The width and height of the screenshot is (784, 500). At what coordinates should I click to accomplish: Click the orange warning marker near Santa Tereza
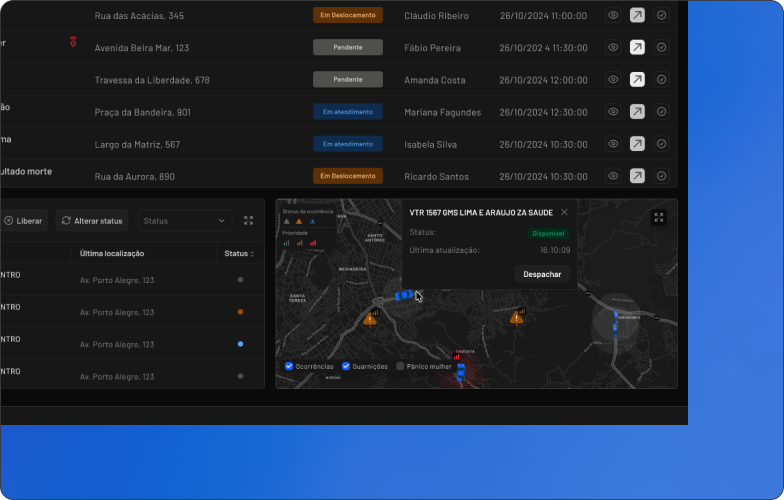click(370, 319)
